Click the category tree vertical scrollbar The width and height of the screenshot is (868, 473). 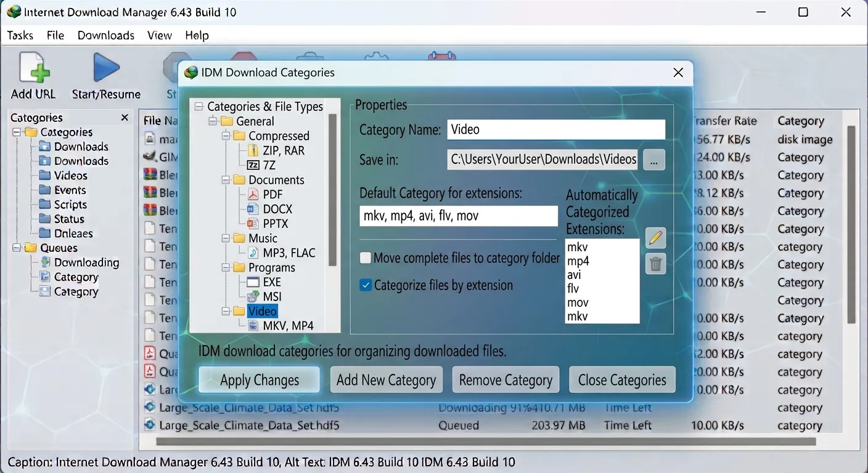tap(333, 190)
